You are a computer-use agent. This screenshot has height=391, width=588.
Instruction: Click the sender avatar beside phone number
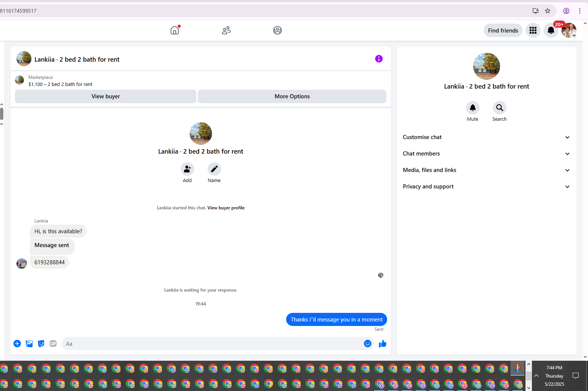pyautogui.click(x=22, y=264)
